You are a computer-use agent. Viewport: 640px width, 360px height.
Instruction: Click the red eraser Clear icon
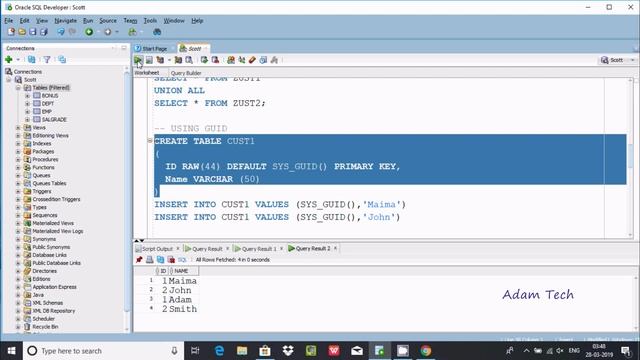(252, 60)
